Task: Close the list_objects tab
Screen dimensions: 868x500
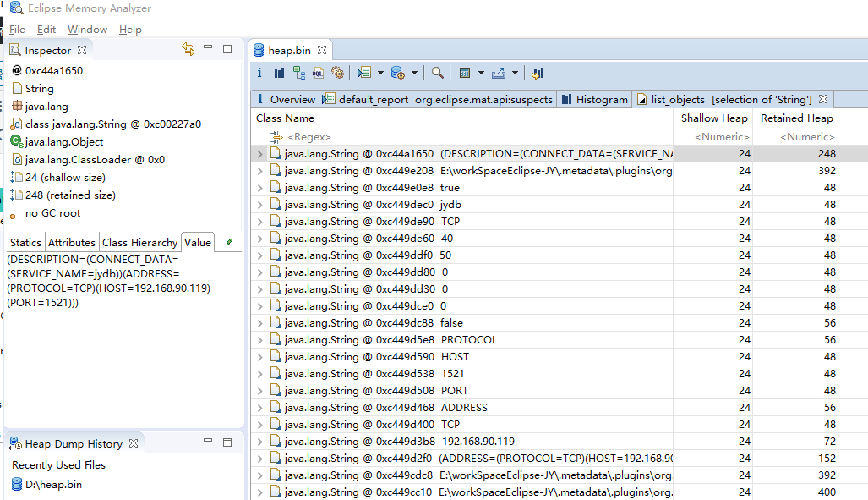Action: (823, 99)
